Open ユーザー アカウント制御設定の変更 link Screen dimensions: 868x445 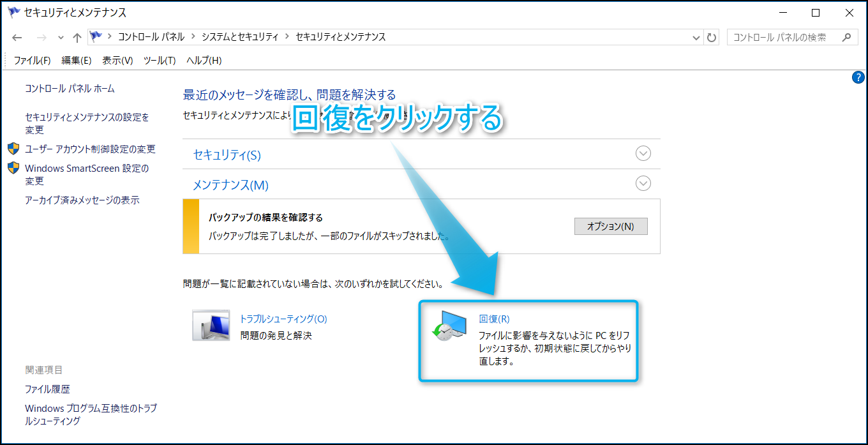[x=90, y=149]
